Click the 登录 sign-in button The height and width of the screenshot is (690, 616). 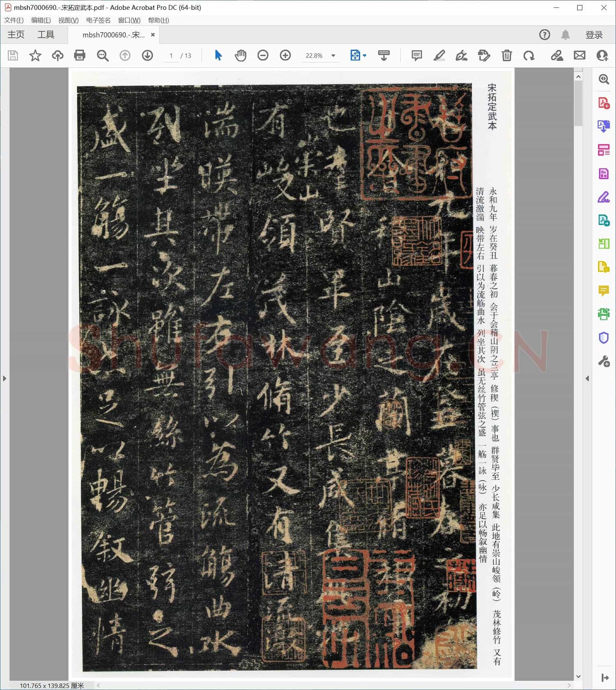point(594,35)
